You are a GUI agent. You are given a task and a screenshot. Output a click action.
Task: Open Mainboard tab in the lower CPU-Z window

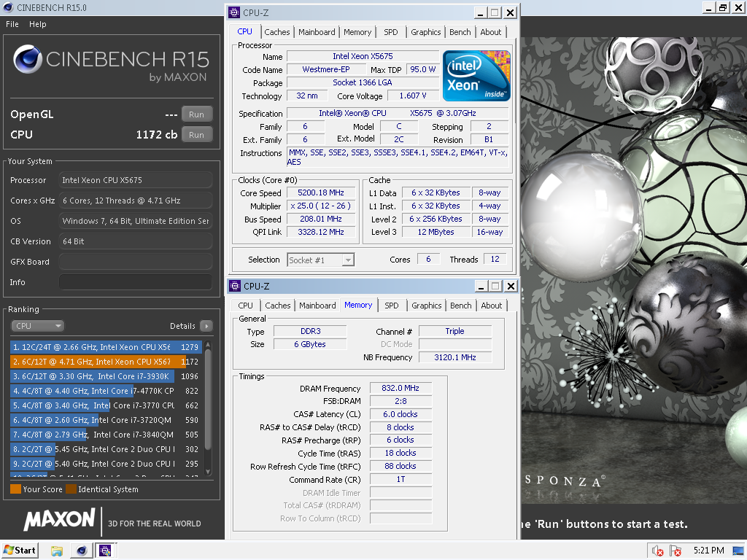317,306
